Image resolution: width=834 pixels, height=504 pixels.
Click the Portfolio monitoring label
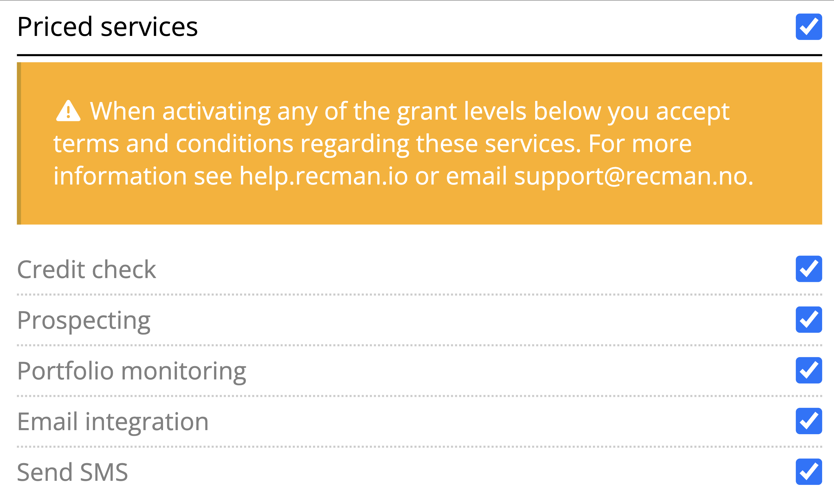pos(132,371)
